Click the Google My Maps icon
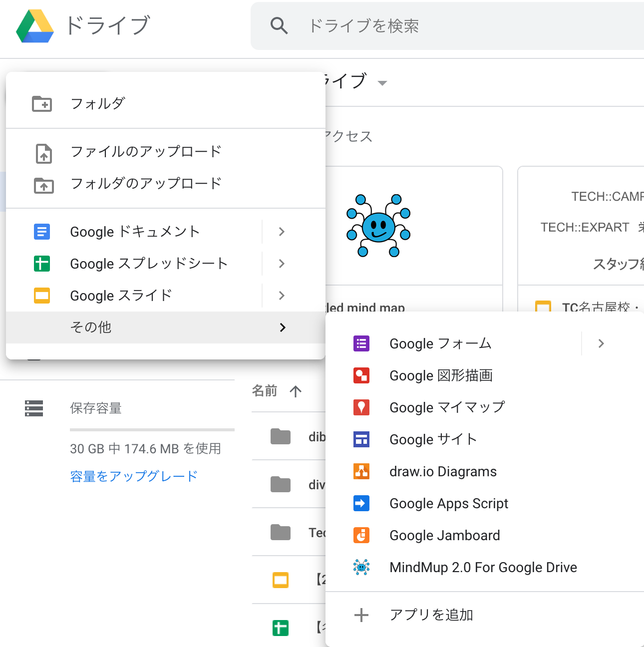The width and height of the screenshot is (644, 647). click(x=361, y=407)
